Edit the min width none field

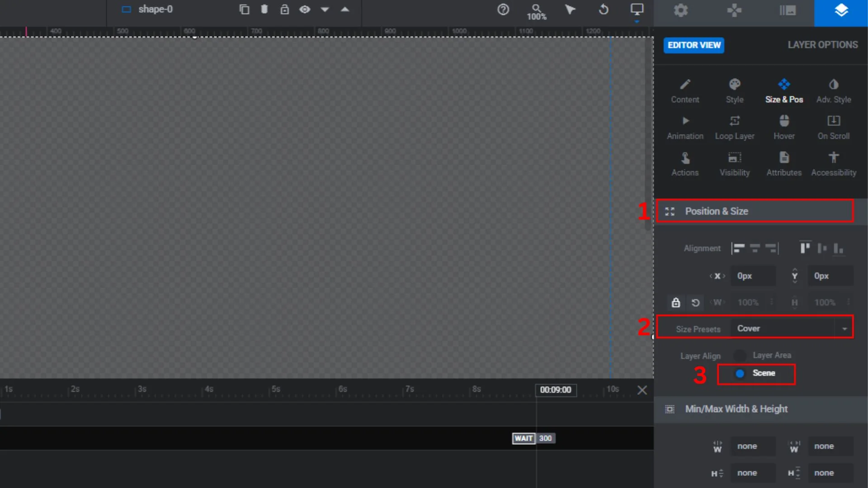coord(754,446)
